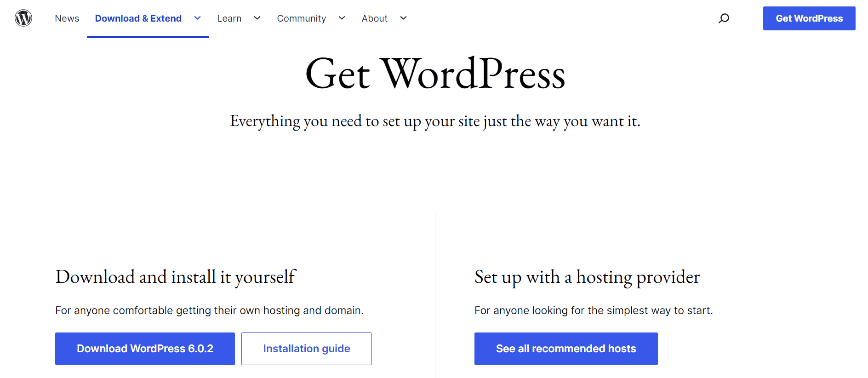Expand the Download & Extend dropdown chevron
Screen dimensions: 868x378
pyautogui.click(x=198, y=18)
